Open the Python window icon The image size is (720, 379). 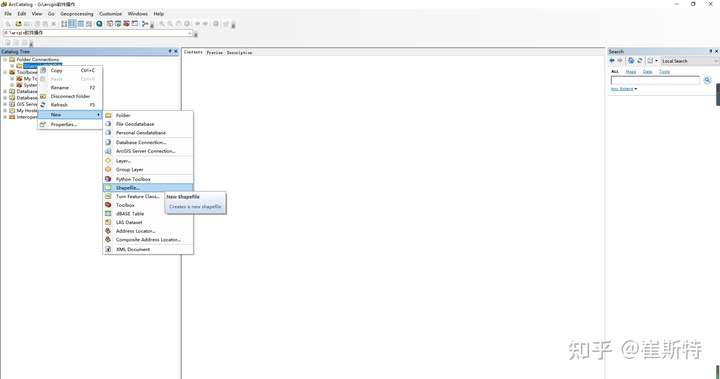click(x=135, y=24)
